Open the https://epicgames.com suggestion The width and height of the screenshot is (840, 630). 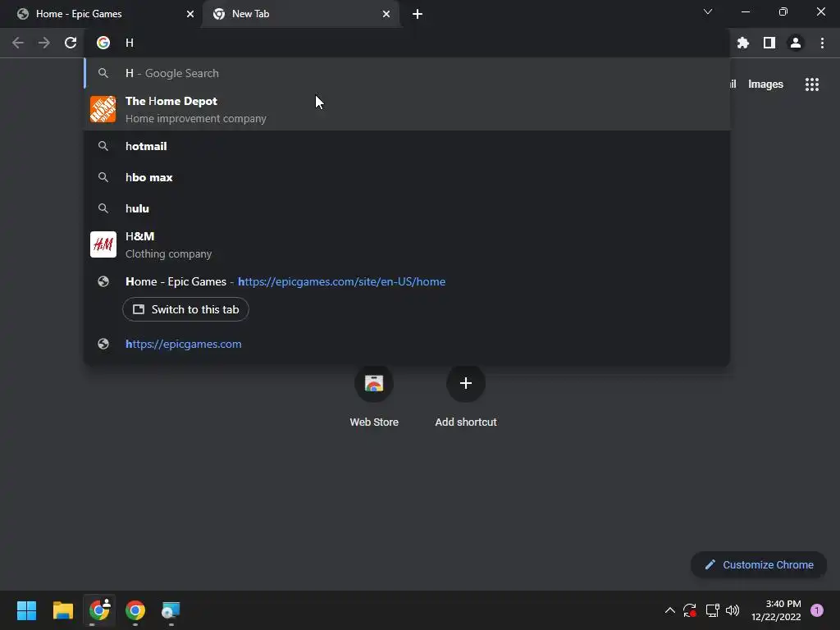[407, 344]
